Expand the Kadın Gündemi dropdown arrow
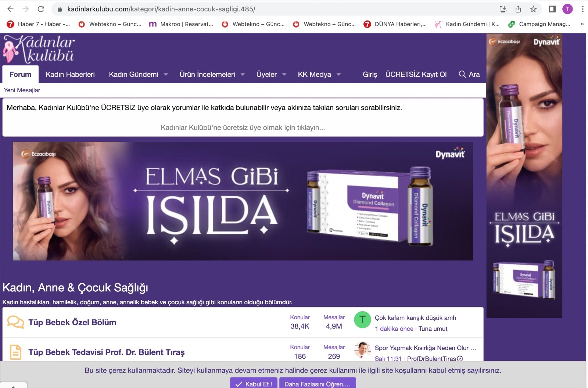 point(166,75)
